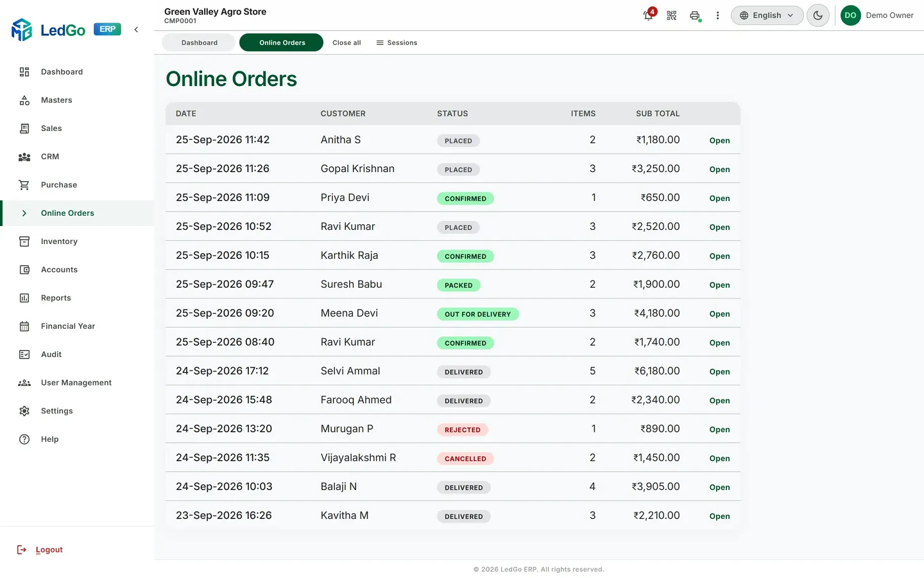Image resolution: width=924 pixels, height=578 pixels.
Task: Open Kavitha M's order
Action: click(719, 516)
